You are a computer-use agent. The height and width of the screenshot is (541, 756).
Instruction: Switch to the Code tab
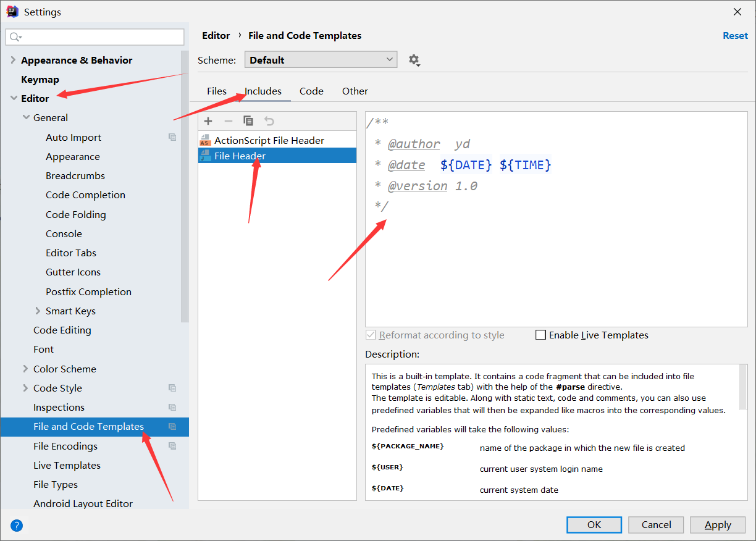pyautogui.click(x=311, y=91)
